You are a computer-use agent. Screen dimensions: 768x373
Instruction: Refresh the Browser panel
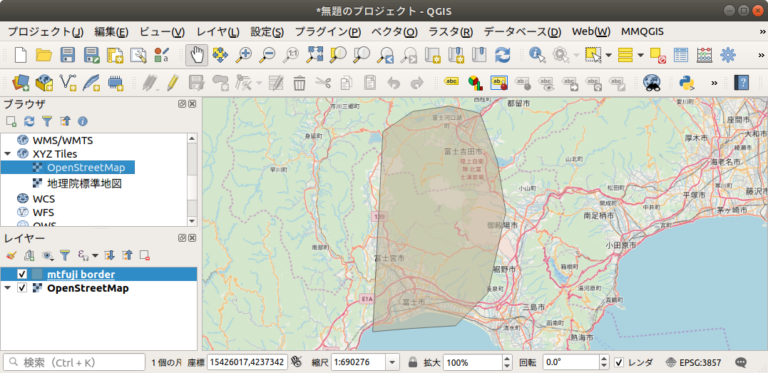click(x=29, y=121)
